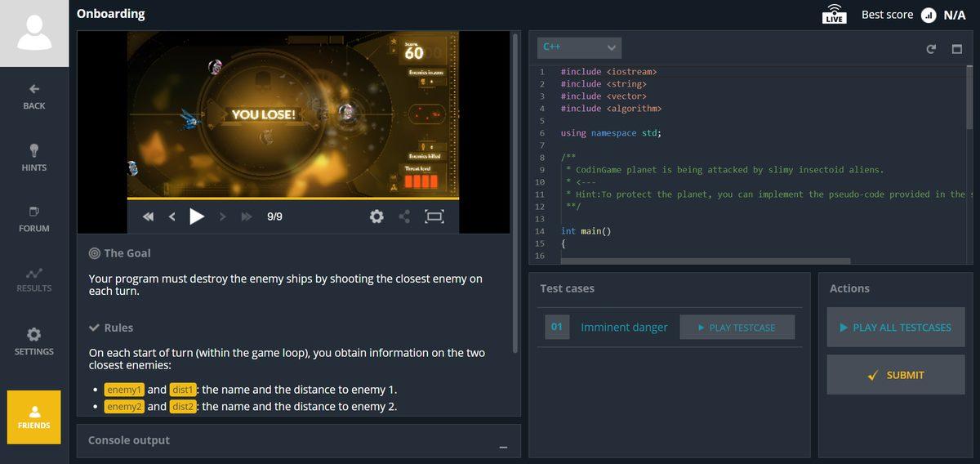Expand the code editor to full view
Image resolution: width=980 pixels, height=464 pixels.
point(956,49)
